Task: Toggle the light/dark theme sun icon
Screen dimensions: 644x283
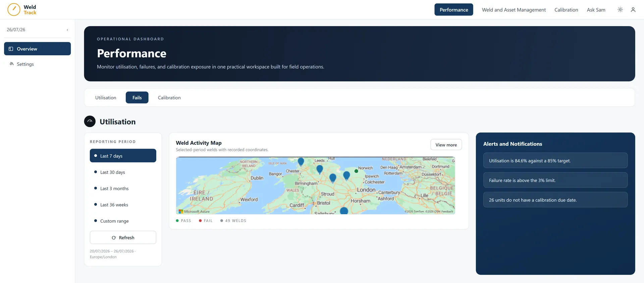Action: click(620, 10)
